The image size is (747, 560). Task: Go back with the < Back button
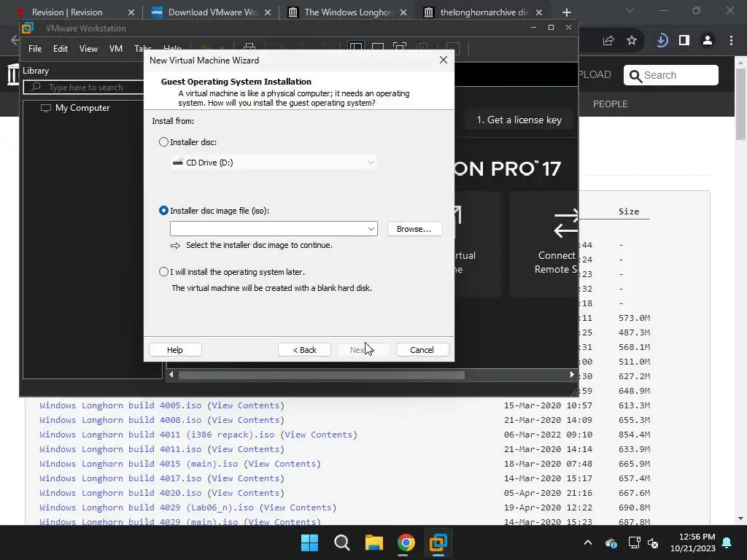pos(304,349)
